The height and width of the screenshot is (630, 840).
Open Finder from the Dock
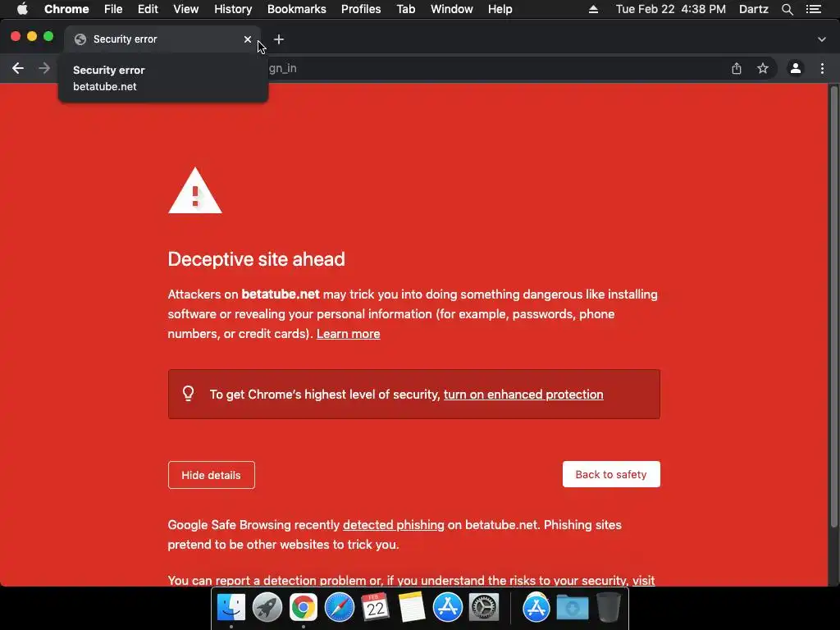[x=231, y=607]
